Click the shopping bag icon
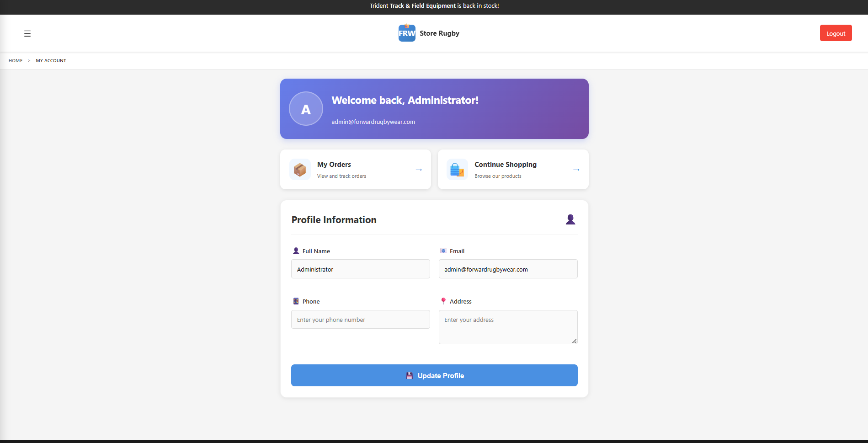 point(457,170)
